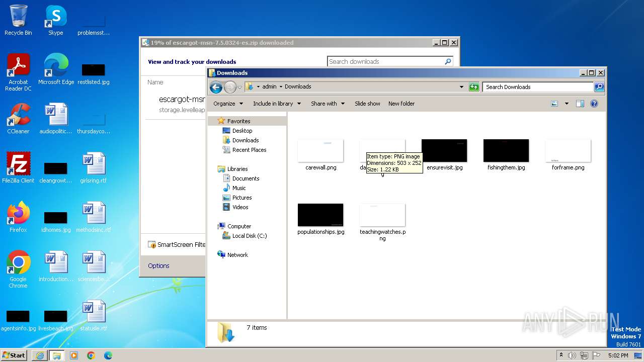The height and width of the screenshot is (362, 644).
Task: Select restlisted.jpg desktop file
Action: 94,73
